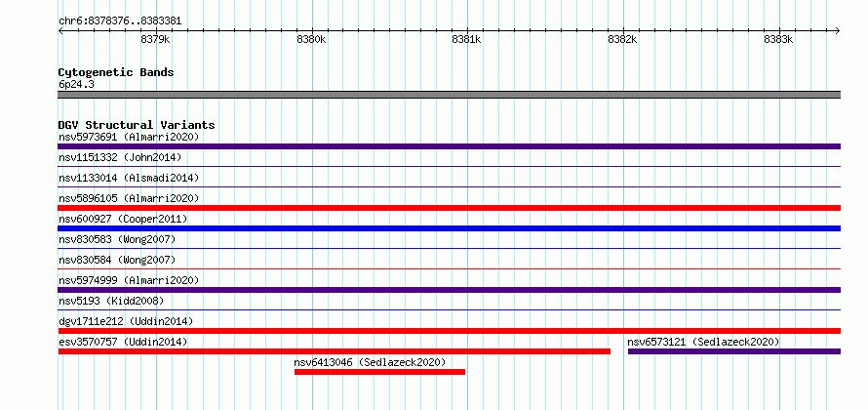Click the thin red line under nsv830584

[450, 268]
